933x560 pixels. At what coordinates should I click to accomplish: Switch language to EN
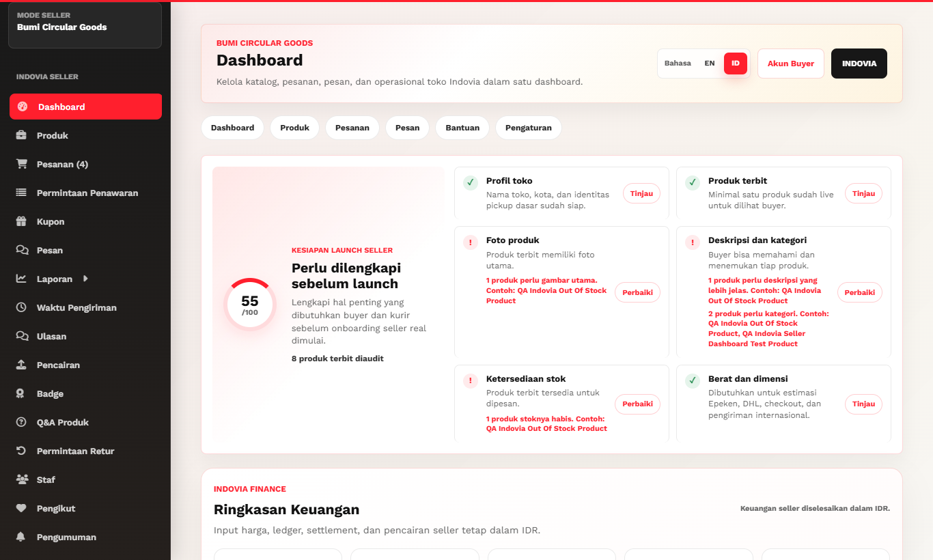point(710,64)
